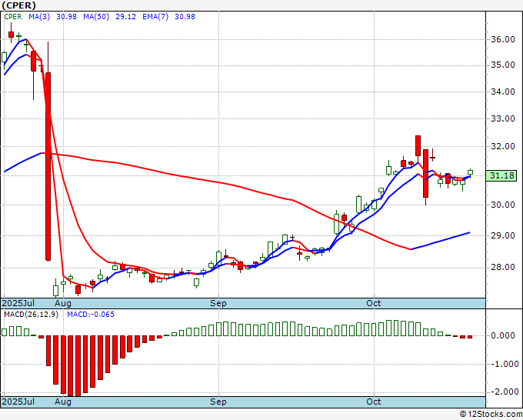Click Sep on MACD date axis
The height and width of the screenshot is (420, 523).
pos(218,402)
